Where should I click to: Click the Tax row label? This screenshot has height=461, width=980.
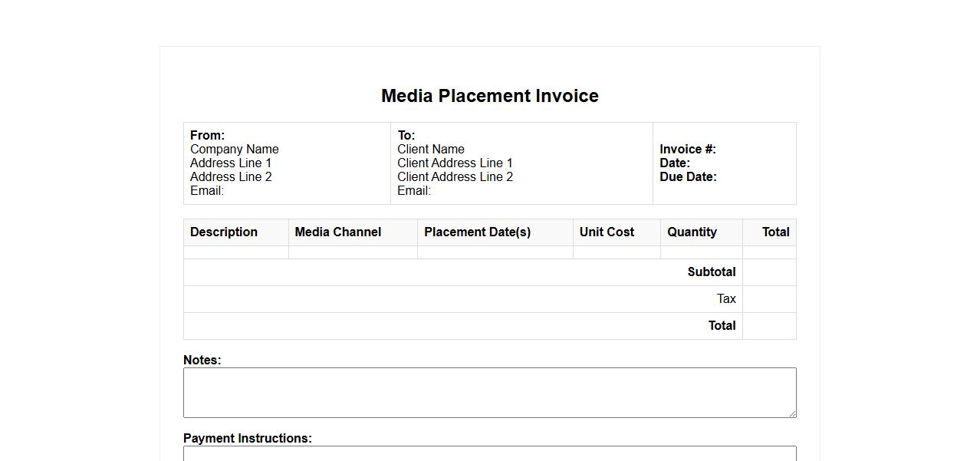tap(726, 299)
